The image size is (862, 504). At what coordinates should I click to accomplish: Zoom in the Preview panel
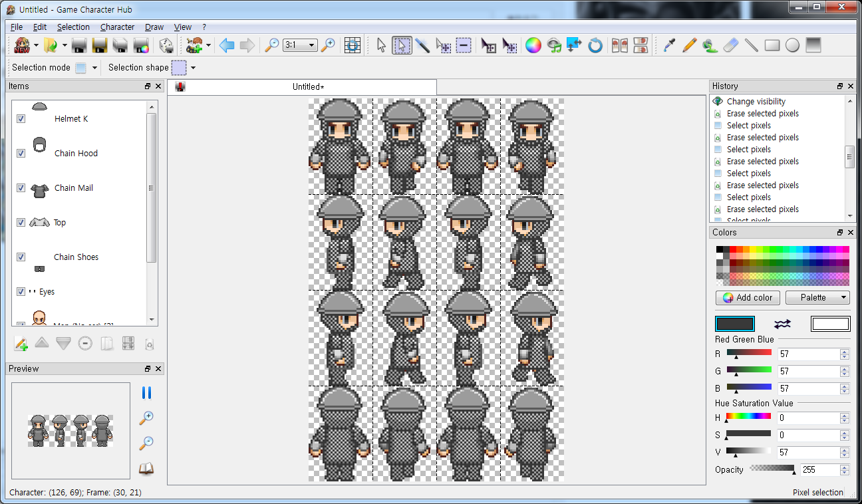coord(146,418)
